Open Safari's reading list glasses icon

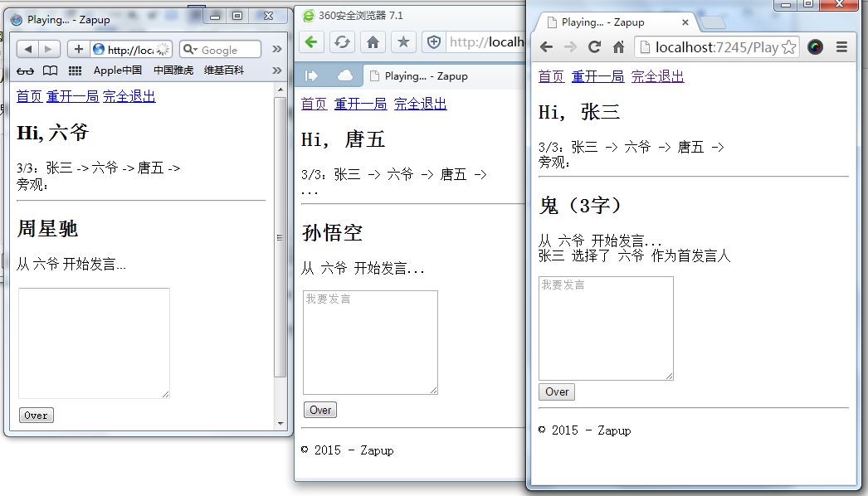point(25,71)
